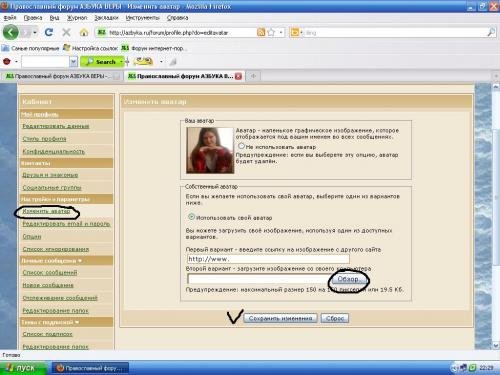Screen dimensions: 500x375
Task: Select the Использовать свой аватар radio button
Action: click(191, 217)
